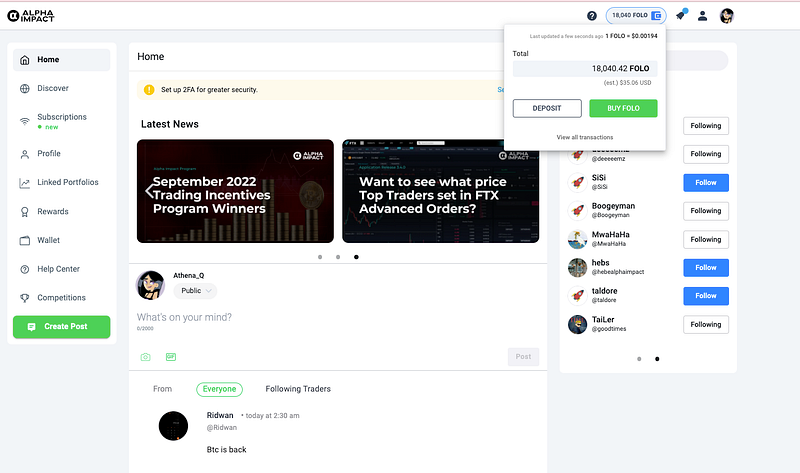Click the Alpha Impact logo
The image size is (800, 473).
(x=31, y=16)
